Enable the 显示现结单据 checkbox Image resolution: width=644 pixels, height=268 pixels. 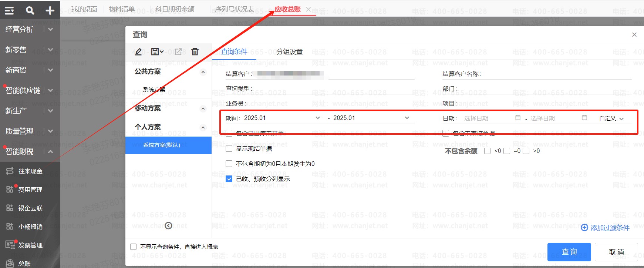click(229, 148)
